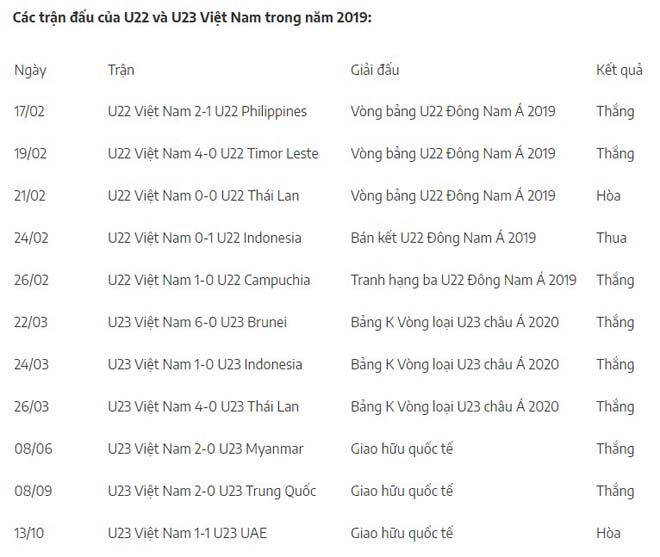Click the U23 Việt Nam 6-0 Brunei match
660x557 pixels.
(x=197, y=322)
